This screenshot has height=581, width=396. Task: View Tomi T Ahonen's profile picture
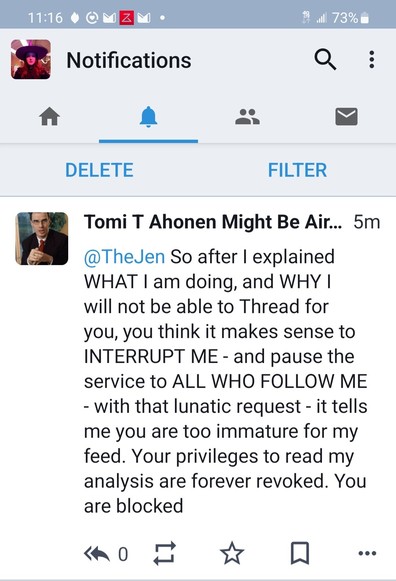41,238
